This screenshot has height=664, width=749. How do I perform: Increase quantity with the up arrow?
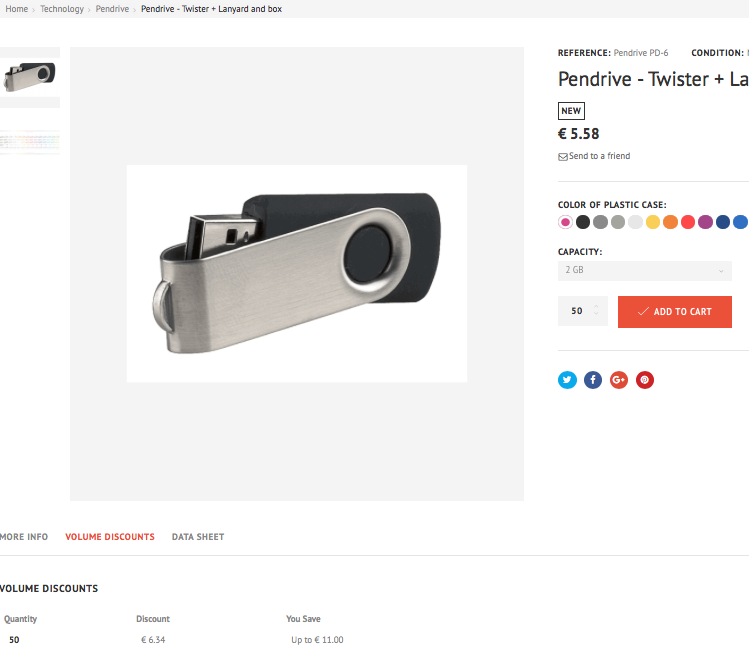point(596,306)
